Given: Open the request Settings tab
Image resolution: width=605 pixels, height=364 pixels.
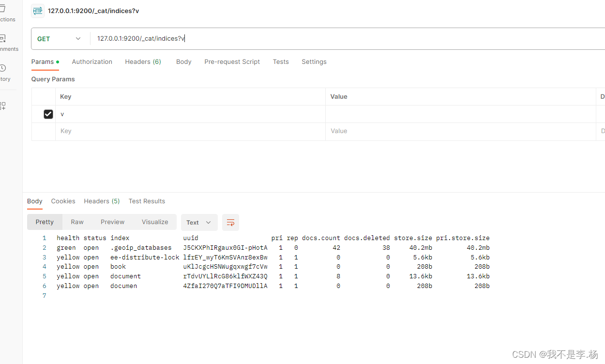Looking at the screenshot, I should pos(314,62).
